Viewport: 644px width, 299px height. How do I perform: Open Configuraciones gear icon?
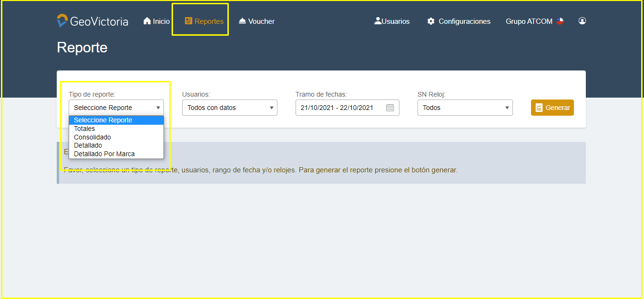tap(431, 21)
